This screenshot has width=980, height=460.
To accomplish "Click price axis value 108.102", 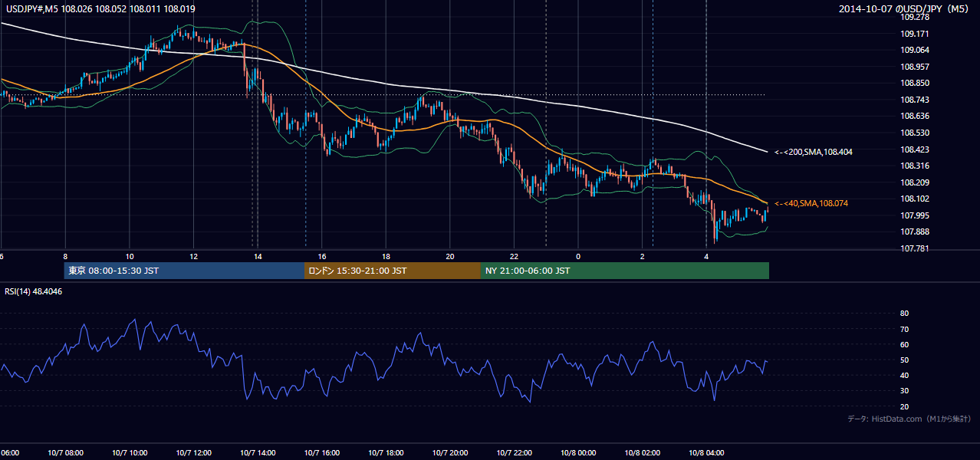I will coord(914,199).
